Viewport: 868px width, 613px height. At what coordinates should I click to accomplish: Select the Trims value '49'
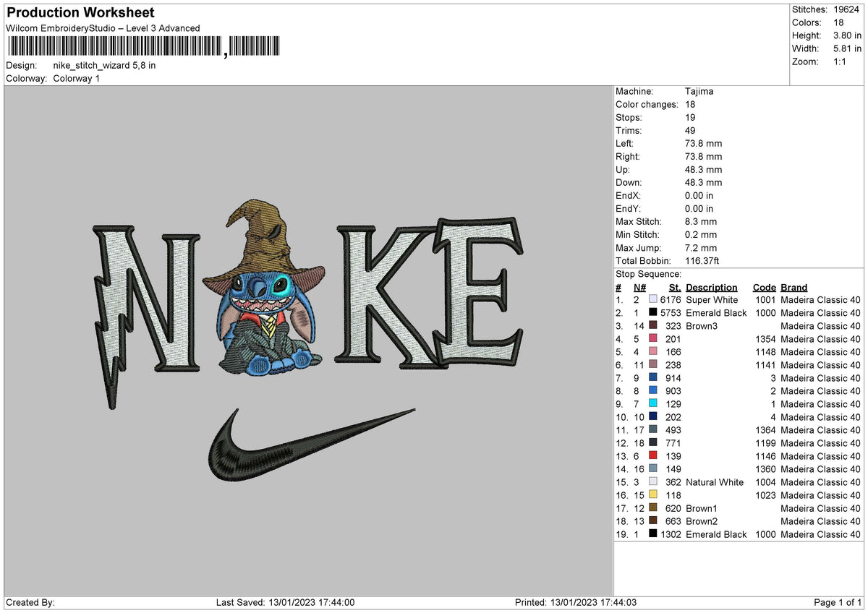(690, 131)
